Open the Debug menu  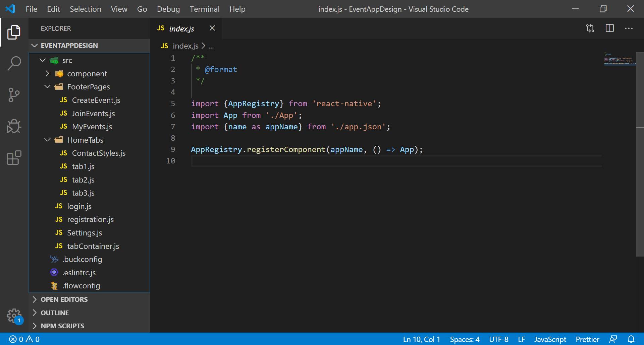(168, 9)
